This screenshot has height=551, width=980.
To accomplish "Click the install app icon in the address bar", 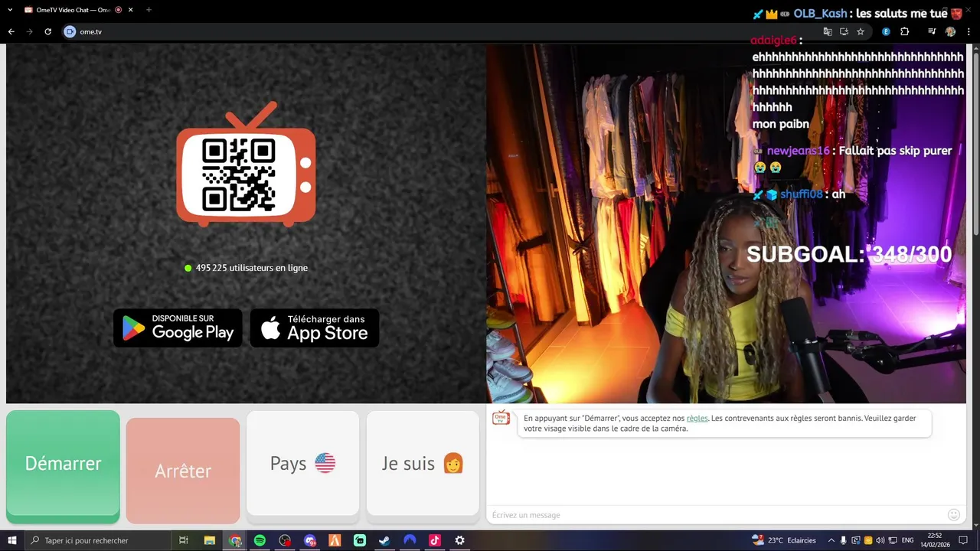I will pos(844,31).
